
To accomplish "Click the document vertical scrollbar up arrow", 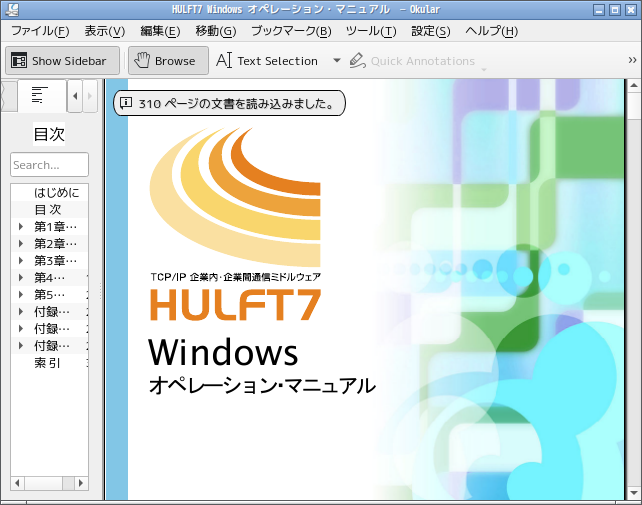I will [x=634, y=86].
